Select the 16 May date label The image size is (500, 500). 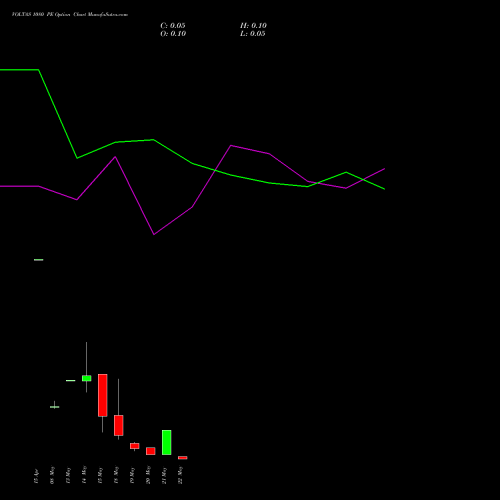click(116, 475)
